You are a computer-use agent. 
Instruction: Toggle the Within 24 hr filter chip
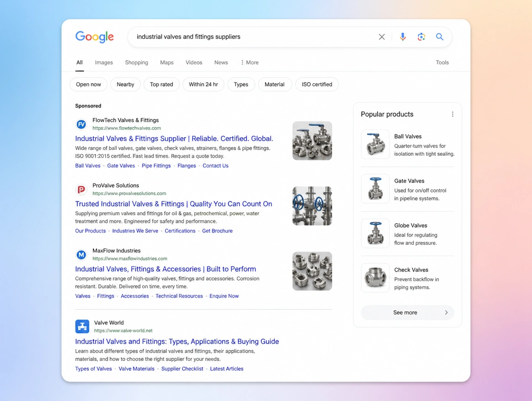203,84
